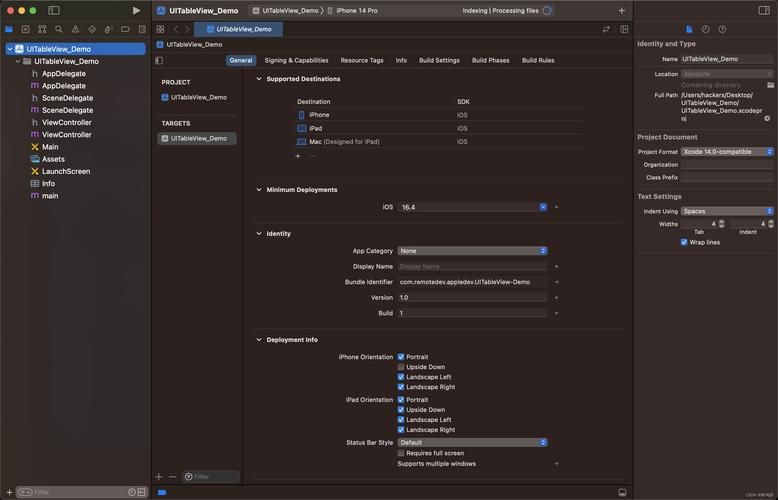Go forward with the right chevron
Image resolution: width=778 pixels, height=500 pixels.
click(x=187, y=29)
